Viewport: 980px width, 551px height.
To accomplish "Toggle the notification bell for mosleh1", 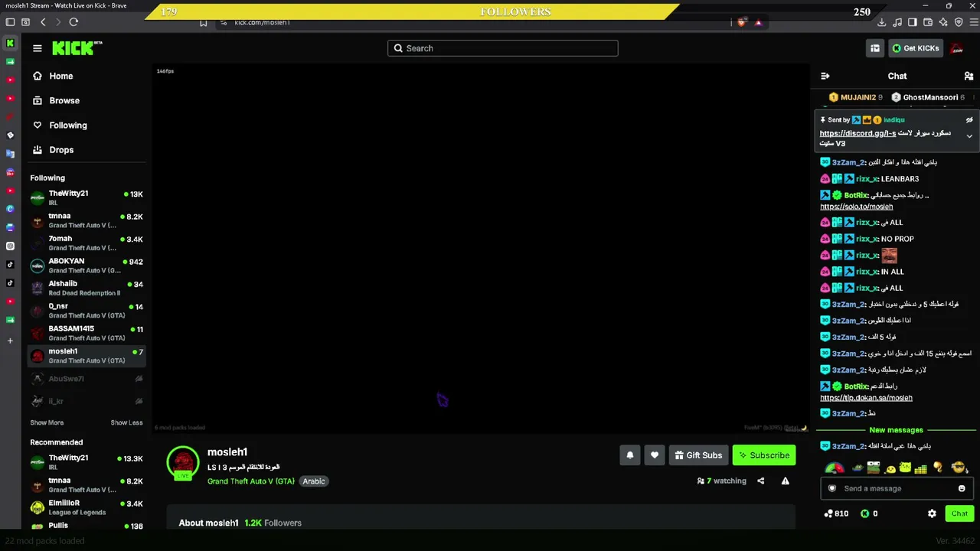I will coord(630,455).
